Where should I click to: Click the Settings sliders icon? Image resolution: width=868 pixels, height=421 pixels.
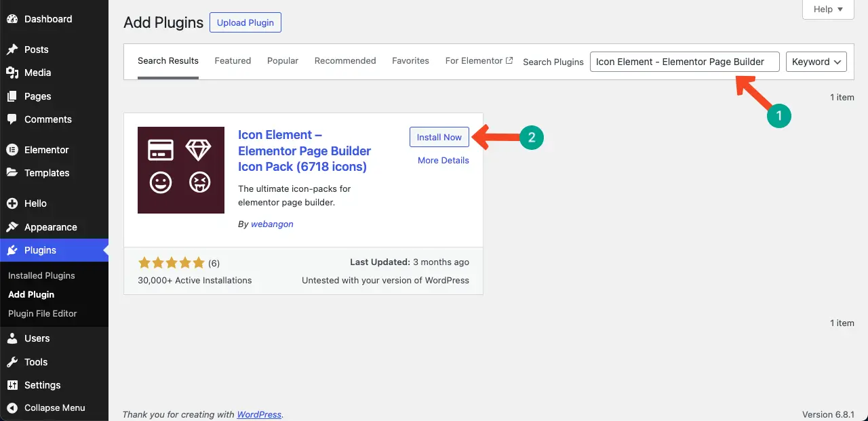(x=12, y=385)
